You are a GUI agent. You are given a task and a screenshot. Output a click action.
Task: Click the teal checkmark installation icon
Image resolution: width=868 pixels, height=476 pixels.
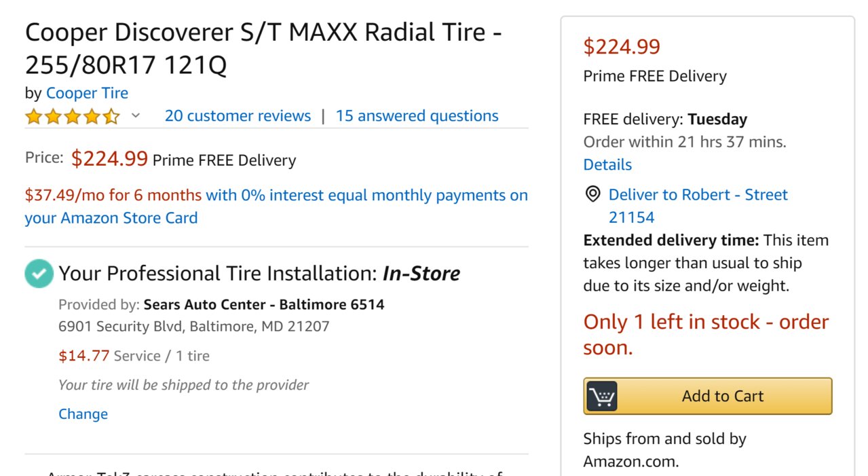click(39, 274)
